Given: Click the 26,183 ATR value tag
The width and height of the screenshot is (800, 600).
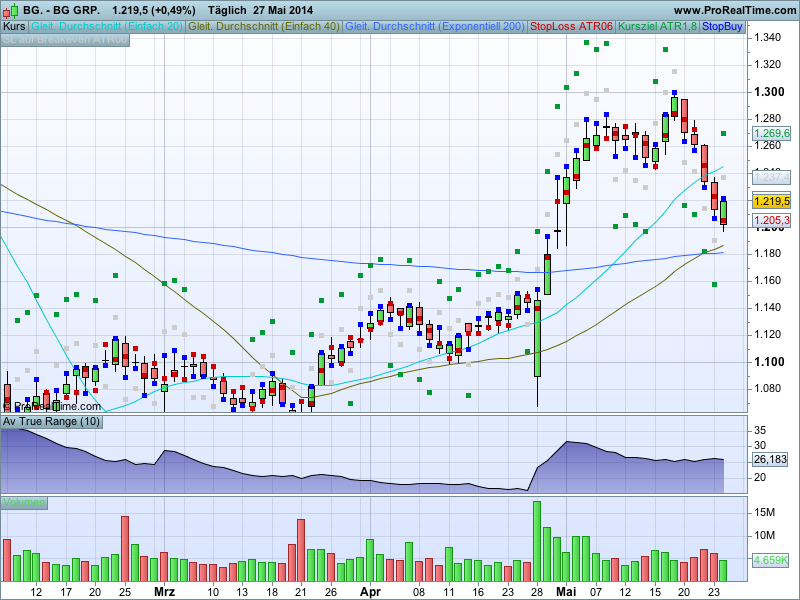Looking at the screenshot, I should [770, 459].
